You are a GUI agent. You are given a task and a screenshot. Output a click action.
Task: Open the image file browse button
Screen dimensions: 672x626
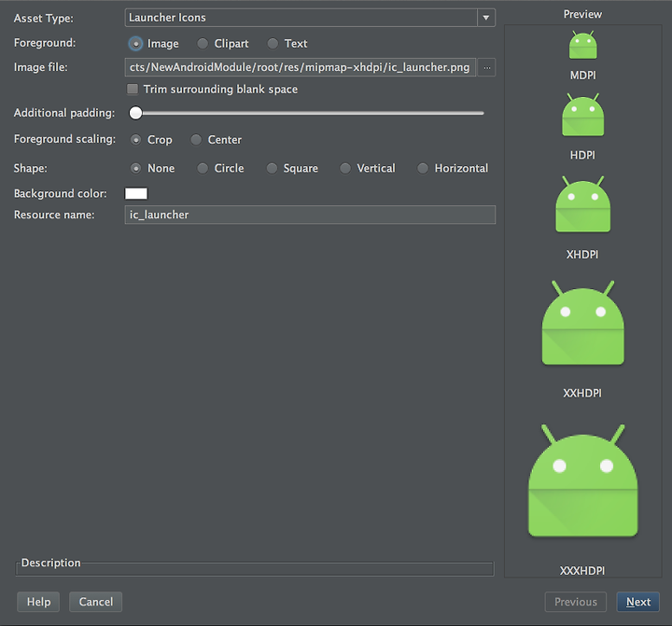pos(487,68)
